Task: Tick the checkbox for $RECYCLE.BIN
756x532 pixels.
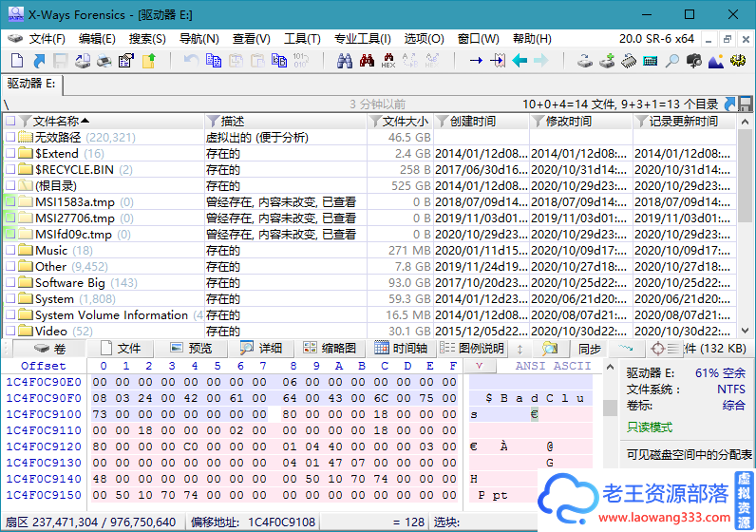Action: (10, 169)
